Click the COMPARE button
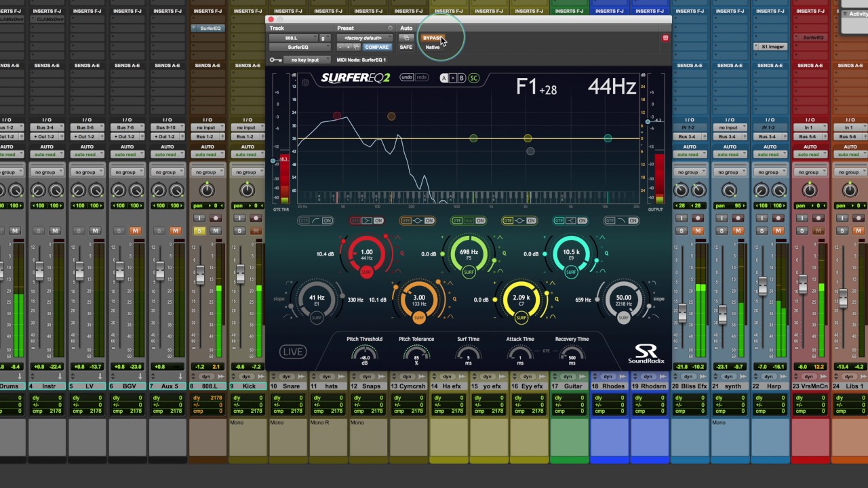 tap(377, 47)
